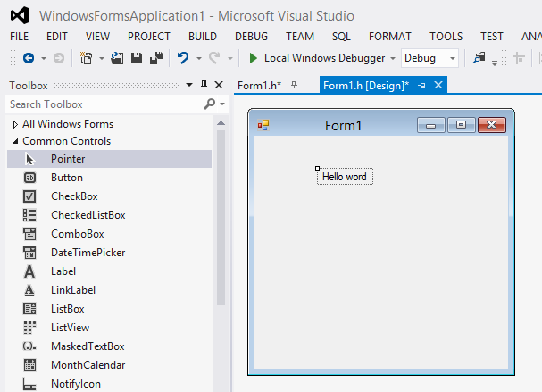
Task: Select the ComboBox control icon
Action: 29,234
